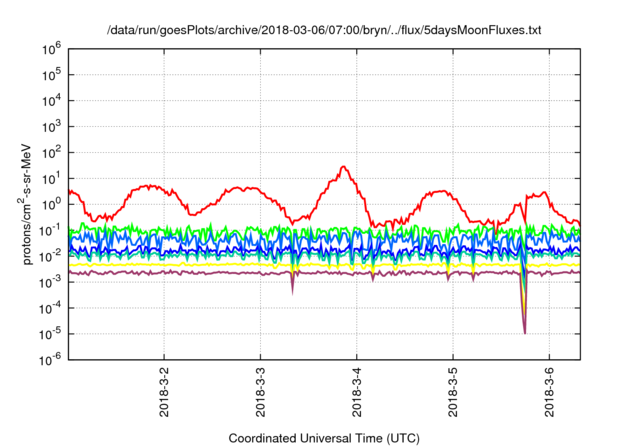Image resolution: width=640 pixels, height=448 pixels.
Task: Select the 10^-5 y-axis label
Action: (51, 334)
